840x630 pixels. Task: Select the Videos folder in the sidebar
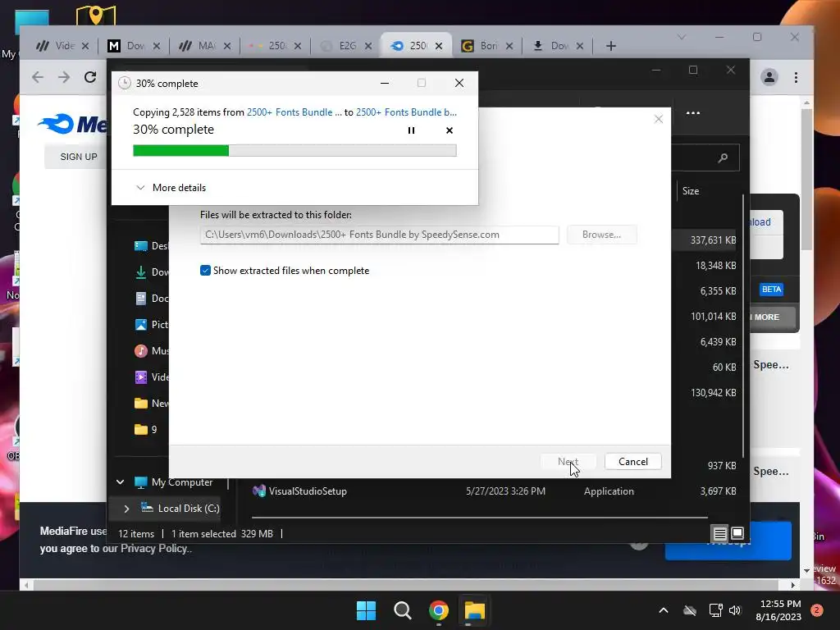click(x=151, y=377)
